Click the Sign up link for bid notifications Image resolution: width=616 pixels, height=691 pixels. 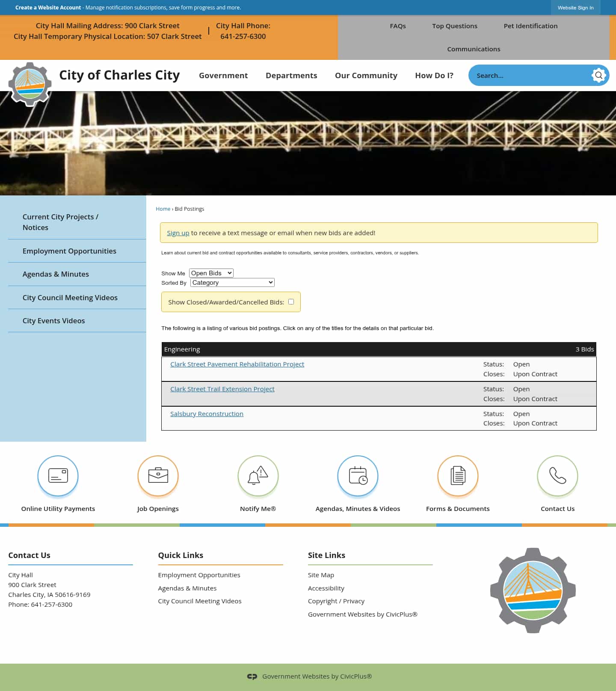(178, 233)
